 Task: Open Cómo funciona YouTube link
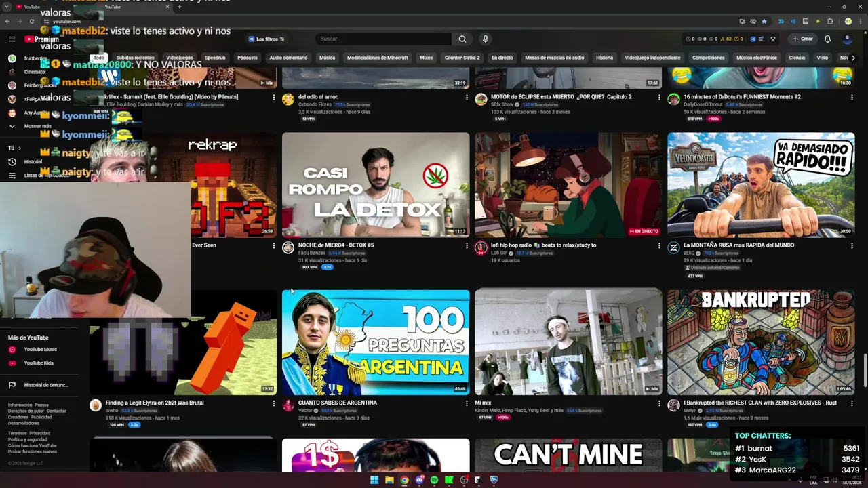coord(32,446)
